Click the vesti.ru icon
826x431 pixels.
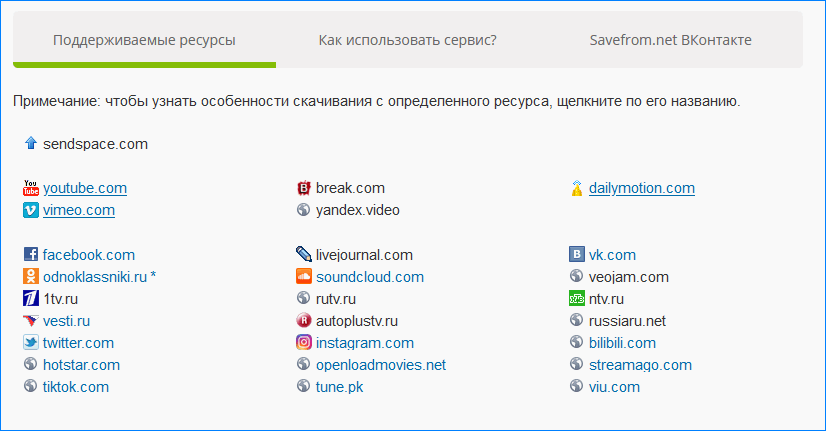click(31, 320)
